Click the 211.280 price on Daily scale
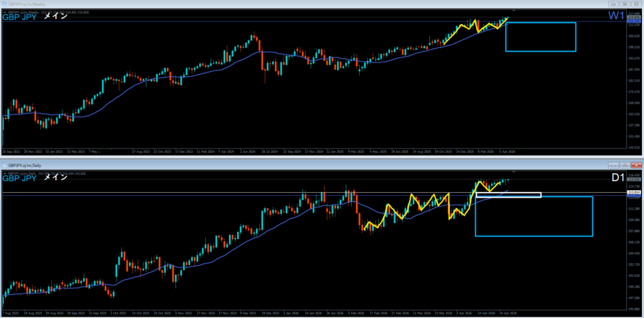Screen dimensions: 644x318 (633, 208)
